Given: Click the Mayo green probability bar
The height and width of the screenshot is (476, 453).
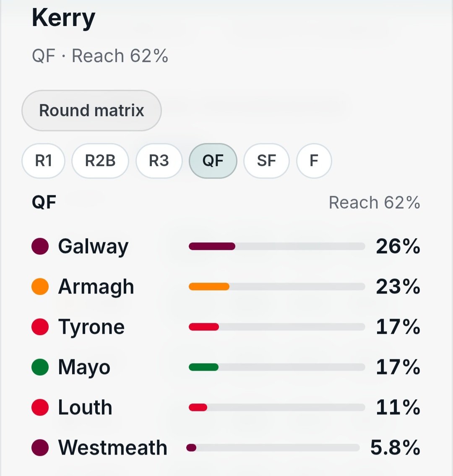Looking at the screenshot, I should pyautogui.click(x=276, y=367).
